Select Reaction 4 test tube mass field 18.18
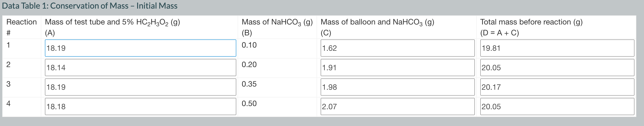The height and width of the screenshot is (126, 644). (x=141, y=107)
